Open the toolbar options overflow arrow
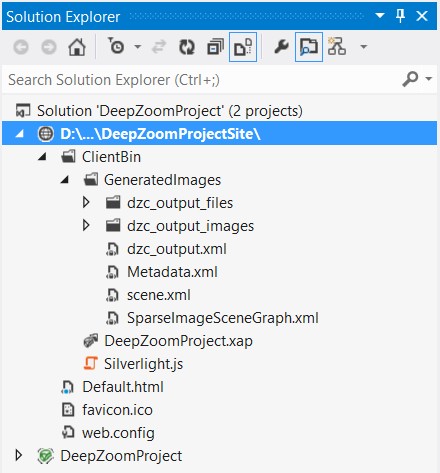Image resolution: width=440 pixels, height=473 pixels. point(364,47)
